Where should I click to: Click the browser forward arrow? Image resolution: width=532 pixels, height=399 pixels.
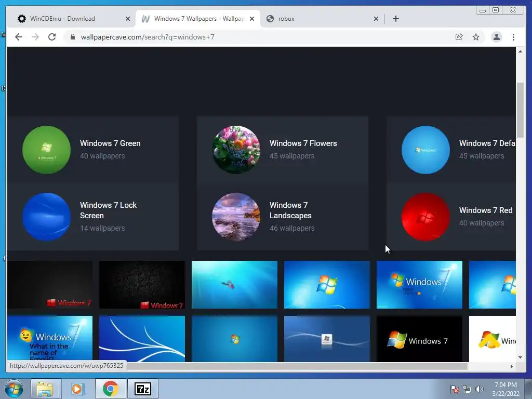click(x=35, y=37)
